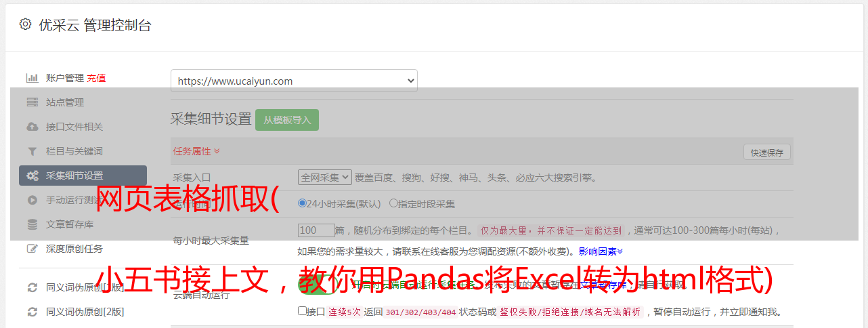Toggle the 云端自动运行 green switch
Screen dimensions: 868x328
[316, 286]
